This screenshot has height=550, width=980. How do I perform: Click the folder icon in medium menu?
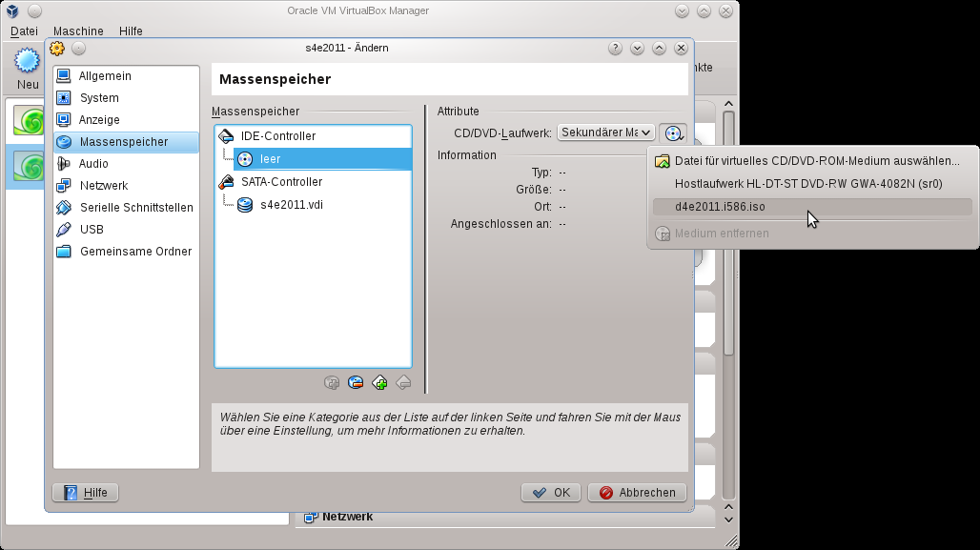pyautogui.click(x=663, y=161)
